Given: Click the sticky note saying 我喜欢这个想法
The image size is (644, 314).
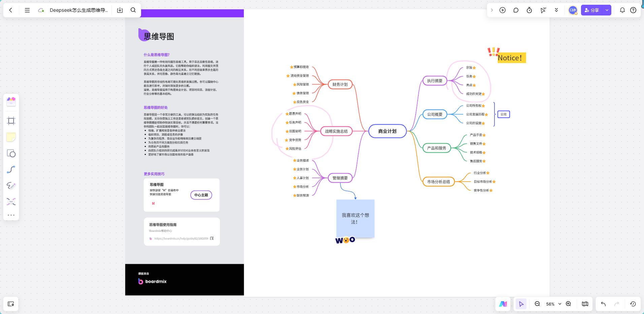Looking at the screenshot, I should click(355, 219).
